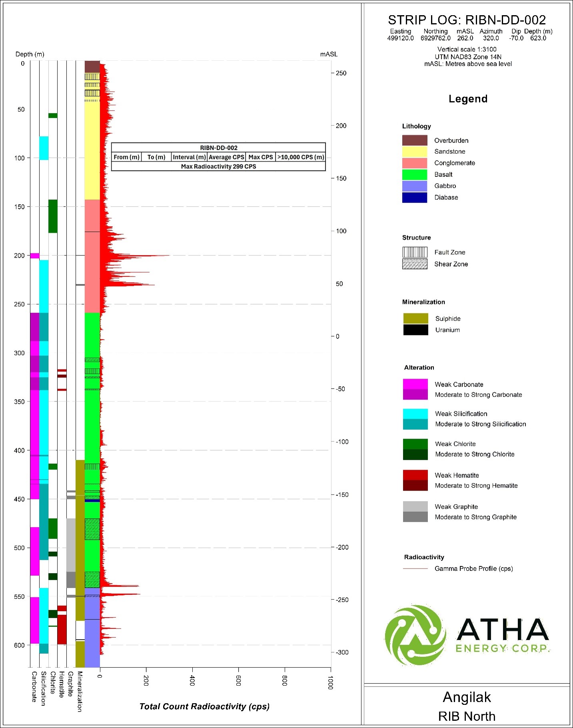Click the Diabase dark blue swatch
573x728 pixels.
coord(415,197)
